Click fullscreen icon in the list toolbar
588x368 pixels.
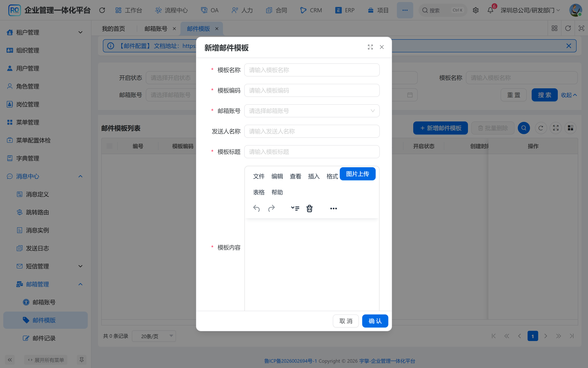coord(556,128)
